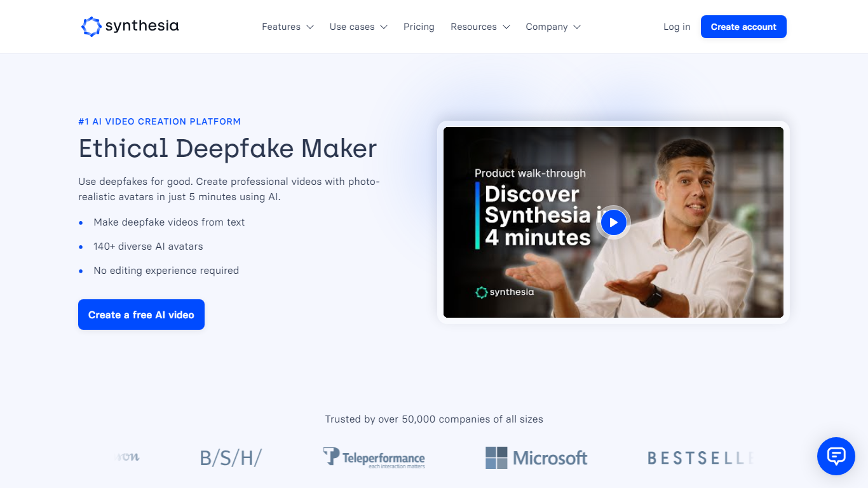Click the Teleperformance logo
Screen dimensions: 868x488
(374, 457)
